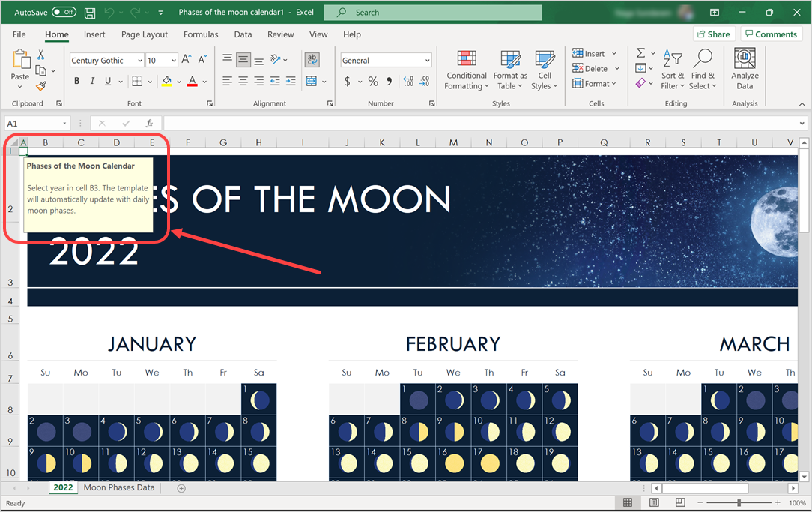Screen dimensions: 812x512
Task: Switch to Moon Phases Data sheet
Action: (119, 488)
